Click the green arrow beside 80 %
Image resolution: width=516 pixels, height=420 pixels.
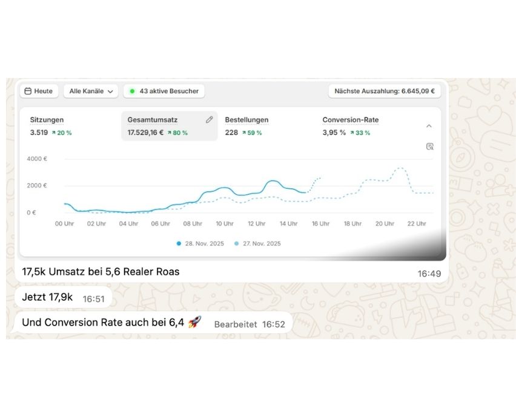coord(170,133)
